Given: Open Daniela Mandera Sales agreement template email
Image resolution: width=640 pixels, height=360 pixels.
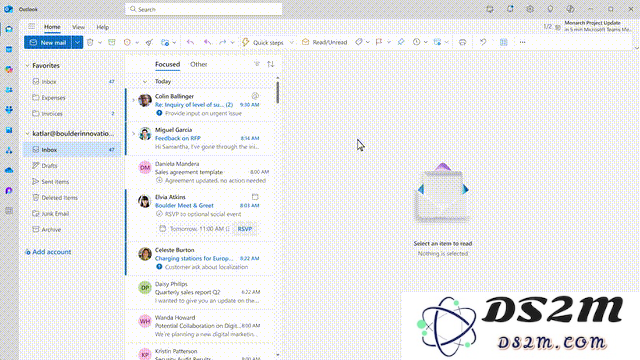Looking at the screenshot, I should coord(200,172).
